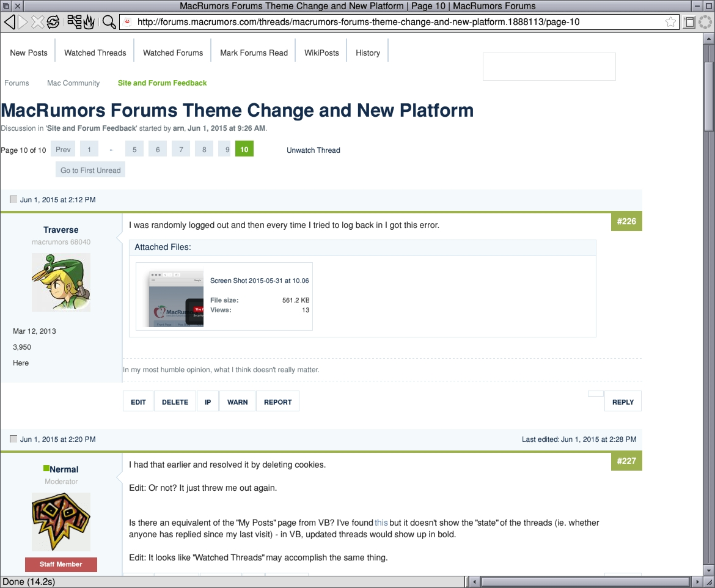Click horizontal scrollbar right arrow
This screenshot has height=588, width=715.
[697, 582]
